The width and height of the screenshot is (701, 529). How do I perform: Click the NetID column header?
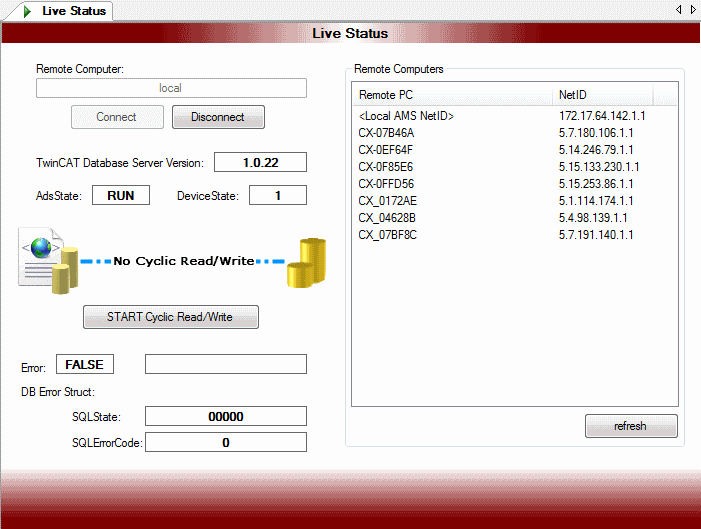pos(603,95)
